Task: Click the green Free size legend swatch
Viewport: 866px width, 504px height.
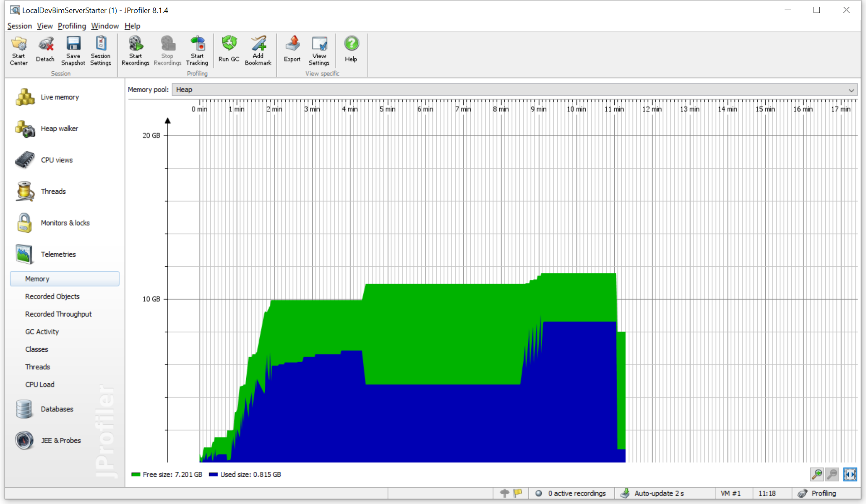Action: (136, 475)
